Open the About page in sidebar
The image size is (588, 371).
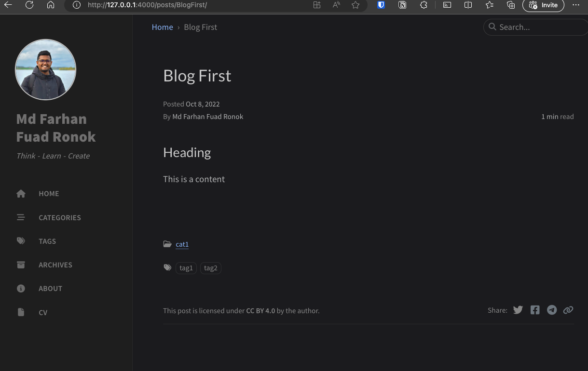point(50,289)
